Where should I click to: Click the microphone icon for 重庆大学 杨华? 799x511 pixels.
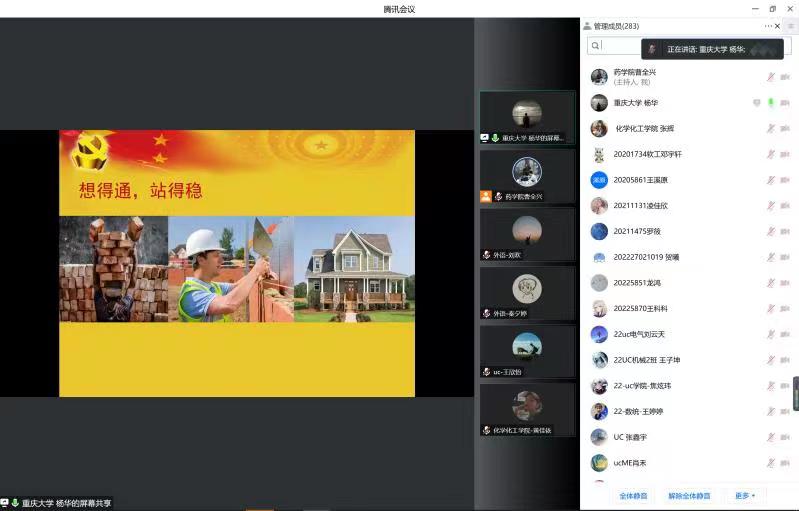770,103
